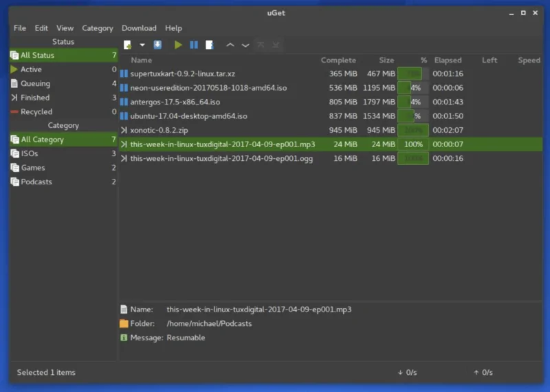Image resolution: width=550 pixels, height=392 pixels.
Task: Sort by the % column header
Action: (423, 60)
